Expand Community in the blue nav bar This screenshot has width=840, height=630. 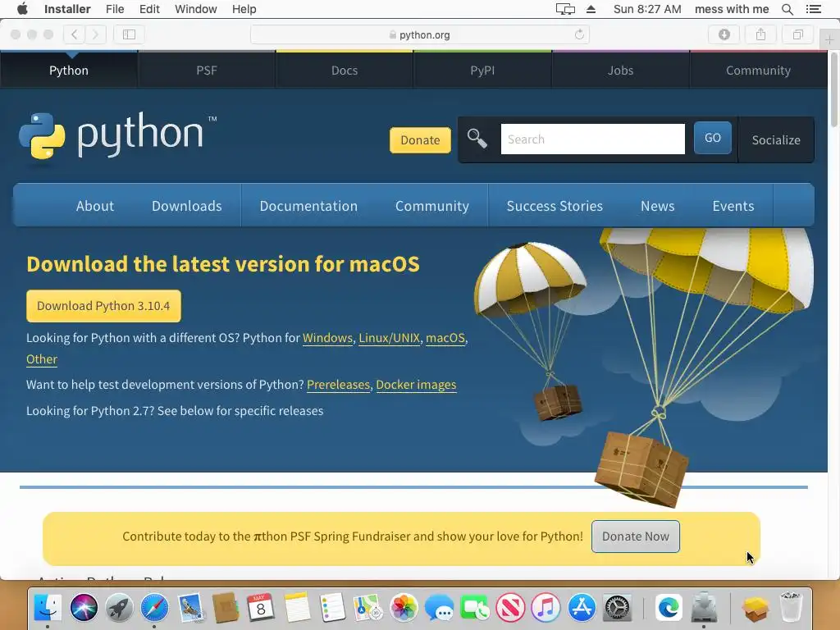click(432, 206)
